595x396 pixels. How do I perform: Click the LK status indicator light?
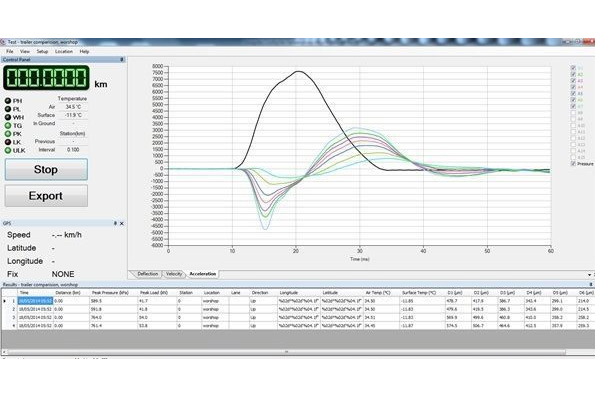click(8, 142)
